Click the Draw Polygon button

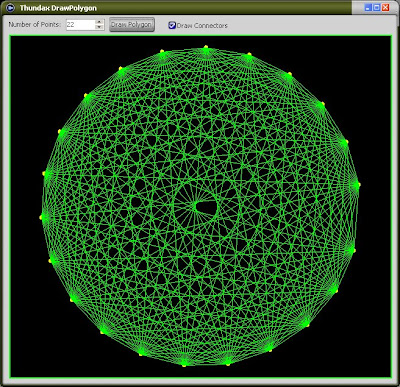click(132, 25)
